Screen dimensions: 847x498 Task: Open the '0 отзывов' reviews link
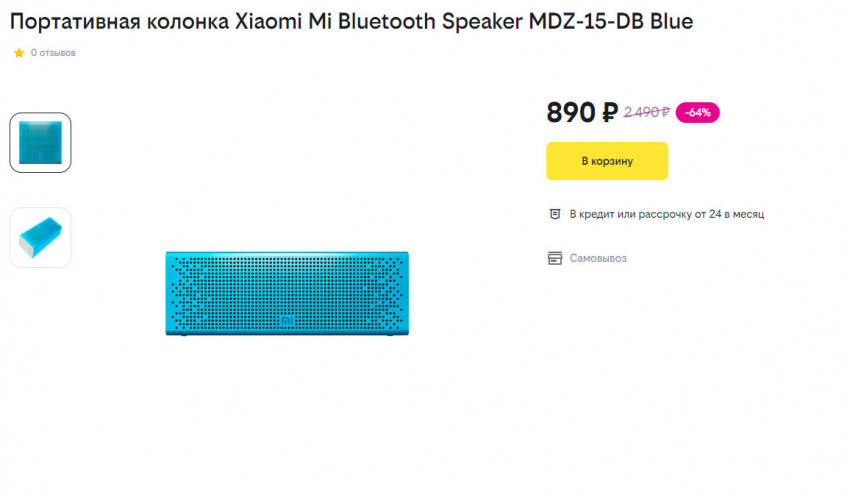click(53, 53)
